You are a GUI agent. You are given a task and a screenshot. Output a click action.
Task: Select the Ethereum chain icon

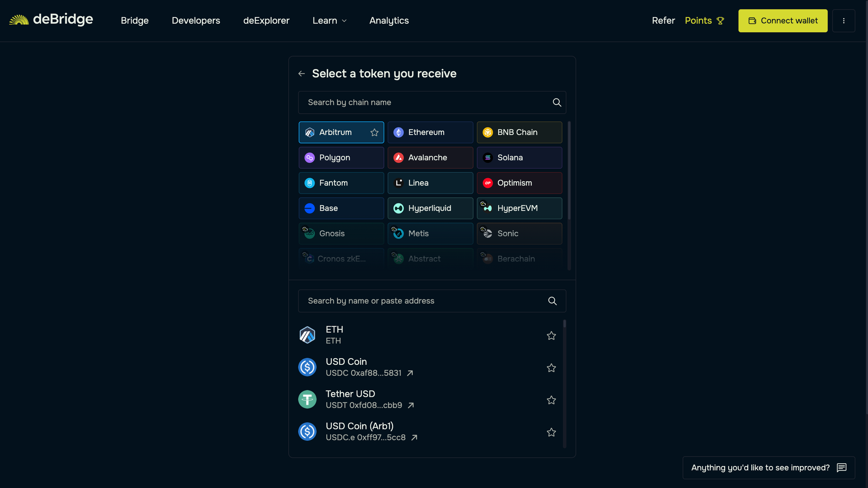[398, 132]
